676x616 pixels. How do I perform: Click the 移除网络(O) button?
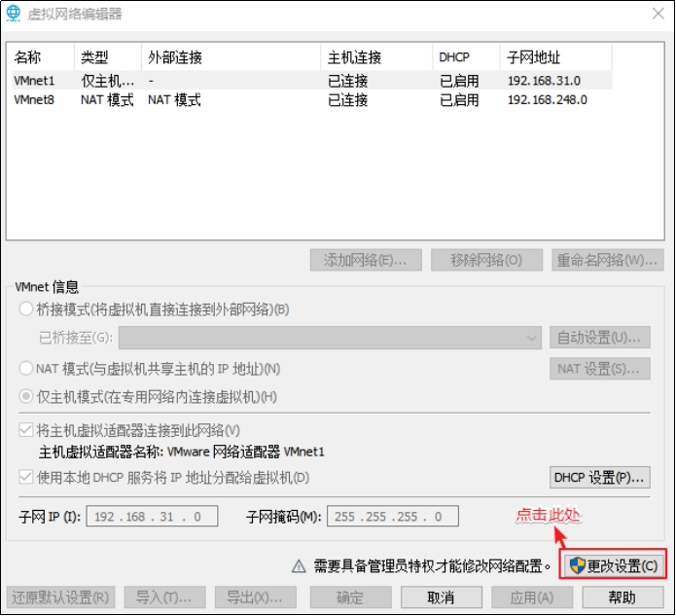(486, 260)
